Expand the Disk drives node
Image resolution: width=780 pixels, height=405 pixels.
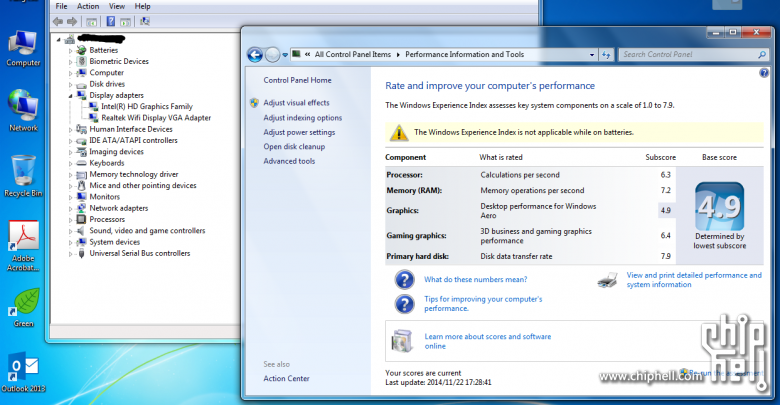[71, 85]
